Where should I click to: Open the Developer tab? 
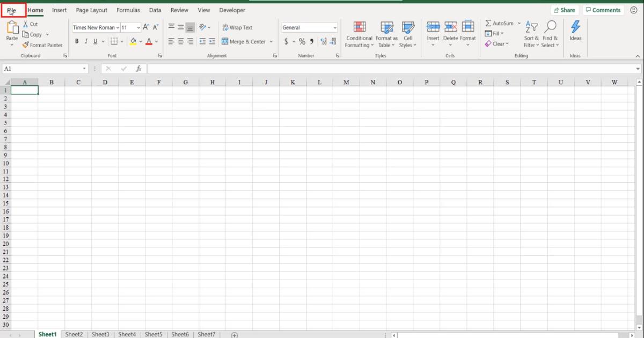tap(232, 10)
